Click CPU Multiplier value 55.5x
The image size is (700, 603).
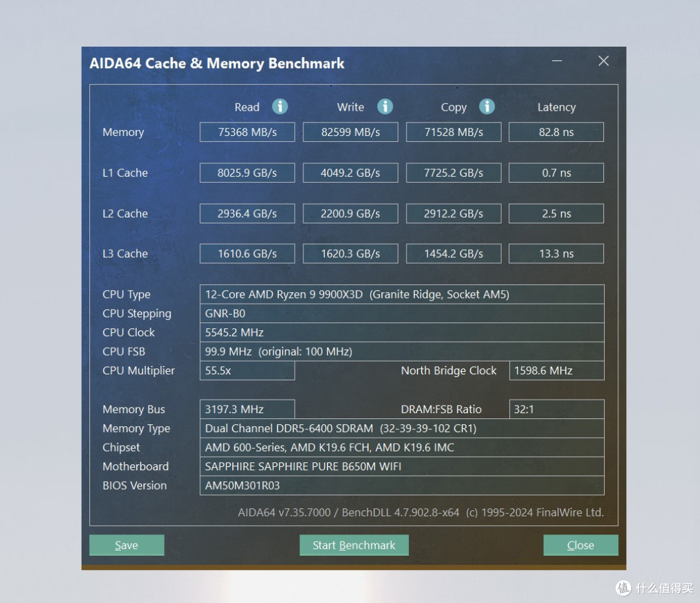click(x=248, y=370)
